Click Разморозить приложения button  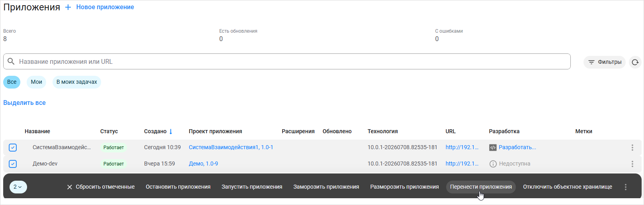coord(404,187)
